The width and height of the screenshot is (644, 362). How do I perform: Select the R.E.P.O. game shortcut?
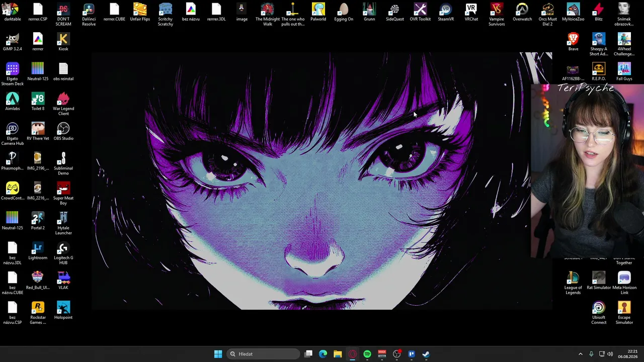[599, 72]
